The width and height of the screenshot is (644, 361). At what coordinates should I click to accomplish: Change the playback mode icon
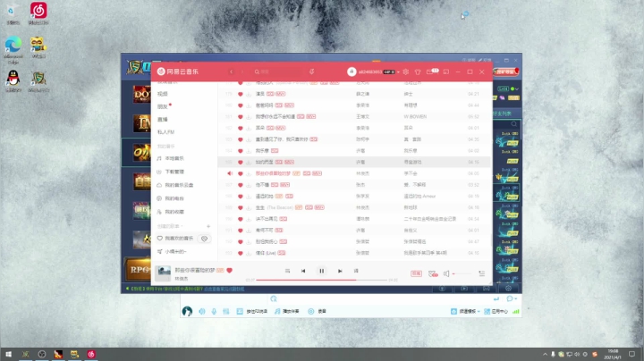[287, 271]
